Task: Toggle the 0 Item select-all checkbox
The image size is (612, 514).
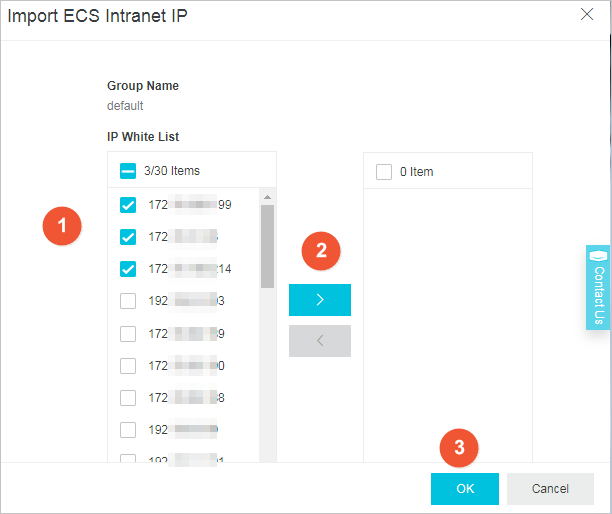Action: [384, 172]
